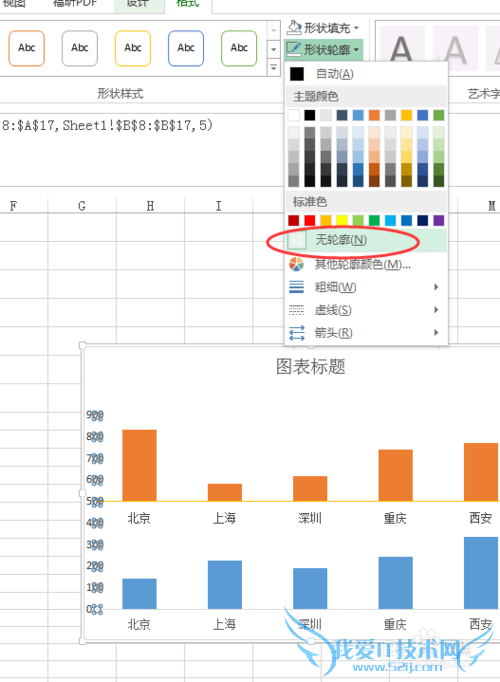Pick white theme color swatch
This screenshot has width=500, height=682.
(293, 115)
